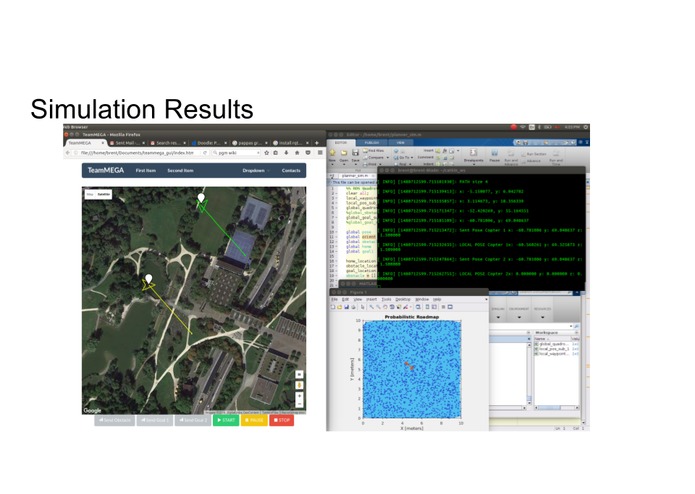Zoom in on the Google map
This screenshot has height=494, width=695.
point(299,396)
